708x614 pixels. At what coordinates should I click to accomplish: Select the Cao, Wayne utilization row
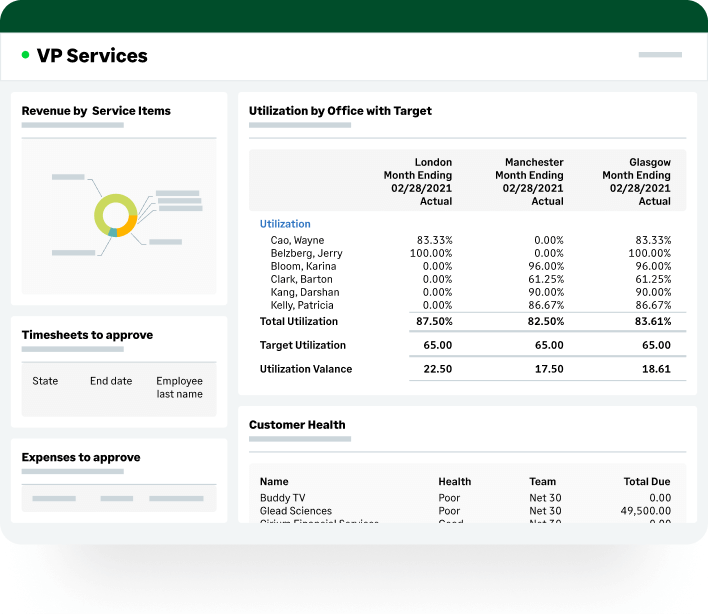[297, 240]
